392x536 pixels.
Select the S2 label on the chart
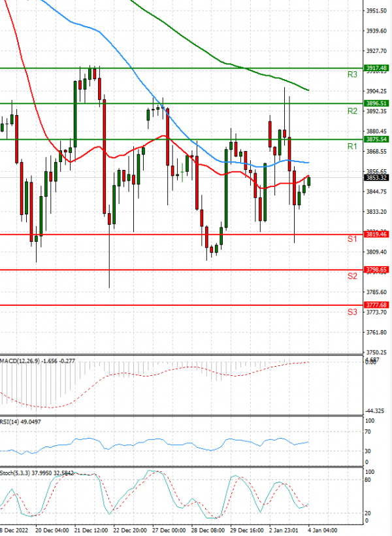[x=352, y=276]
